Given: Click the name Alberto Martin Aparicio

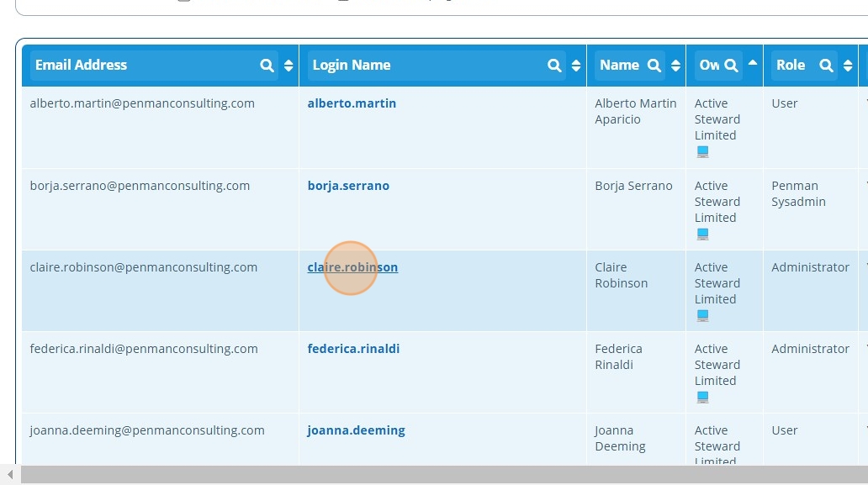Looking at the screenshot, I should [636, 111].
